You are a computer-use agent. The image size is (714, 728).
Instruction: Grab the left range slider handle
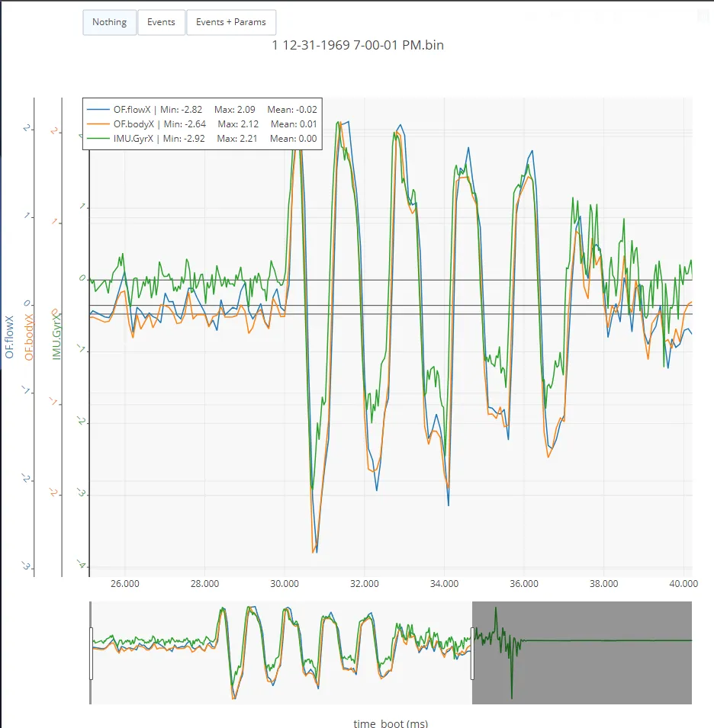[x=91, y=653]
